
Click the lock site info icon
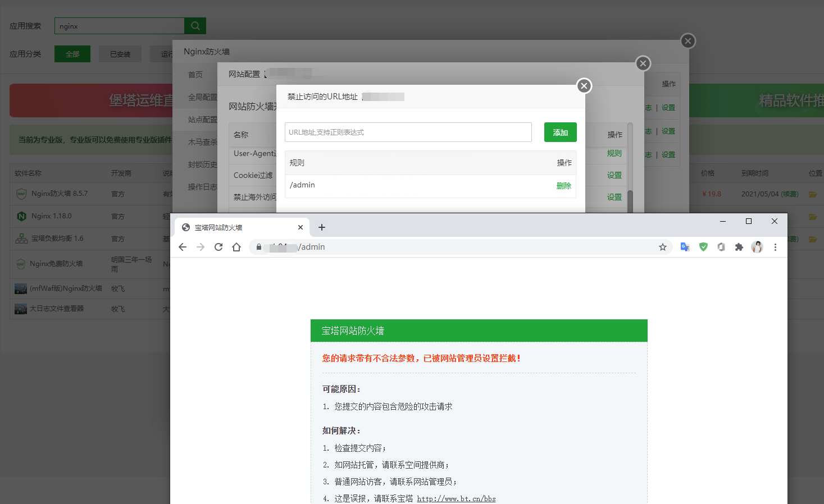point(259,247)
